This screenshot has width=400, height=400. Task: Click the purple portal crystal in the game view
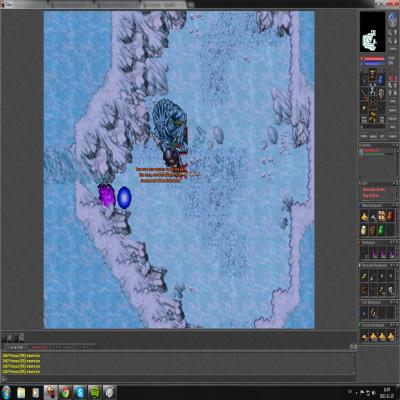[107, 196]
